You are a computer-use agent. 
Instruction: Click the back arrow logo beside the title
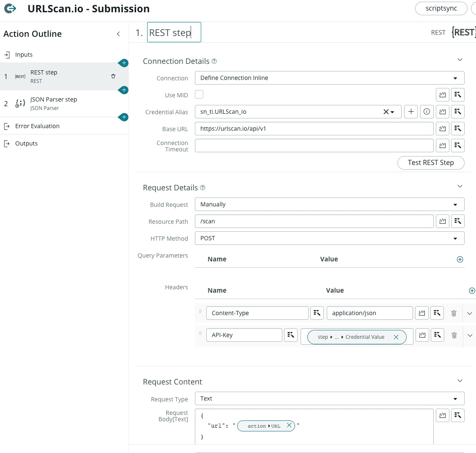(10, 8)
